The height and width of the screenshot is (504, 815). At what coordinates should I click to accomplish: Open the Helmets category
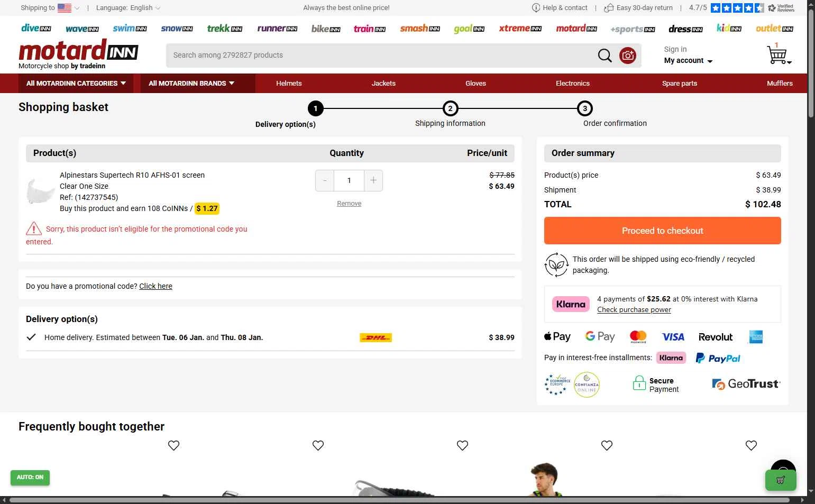click(289, 84)
